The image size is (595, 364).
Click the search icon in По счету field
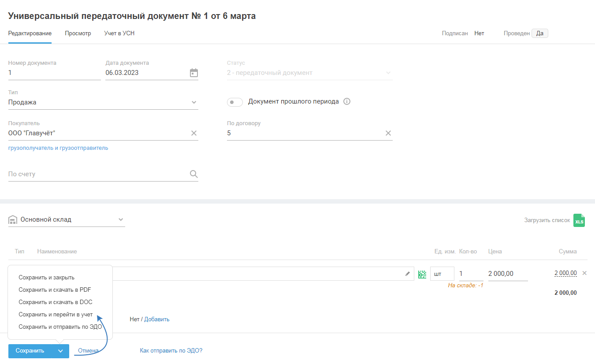point(194,174)
